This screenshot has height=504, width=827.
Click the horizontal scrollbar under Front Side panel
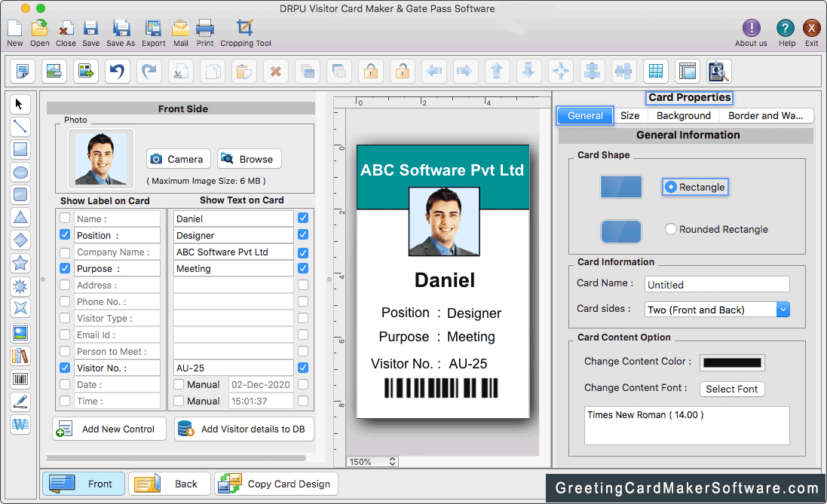(176, 458)
